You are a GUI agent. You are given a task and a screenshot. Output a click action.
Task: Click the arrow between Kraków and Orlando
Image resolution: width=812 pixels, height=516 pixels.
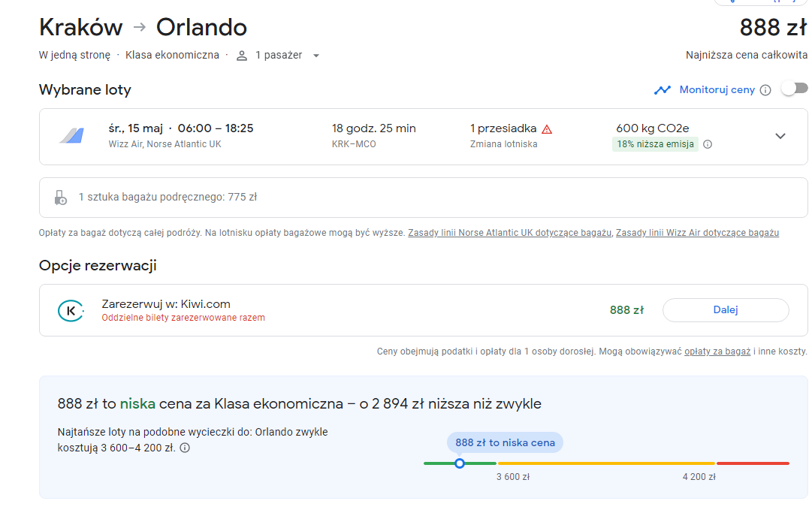140,27
